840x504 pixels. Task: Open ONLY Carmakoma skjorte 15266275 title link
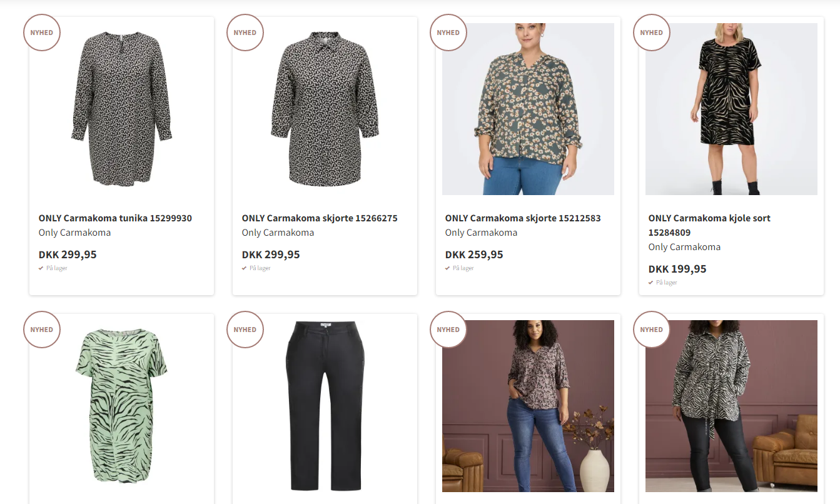point(320,218)
